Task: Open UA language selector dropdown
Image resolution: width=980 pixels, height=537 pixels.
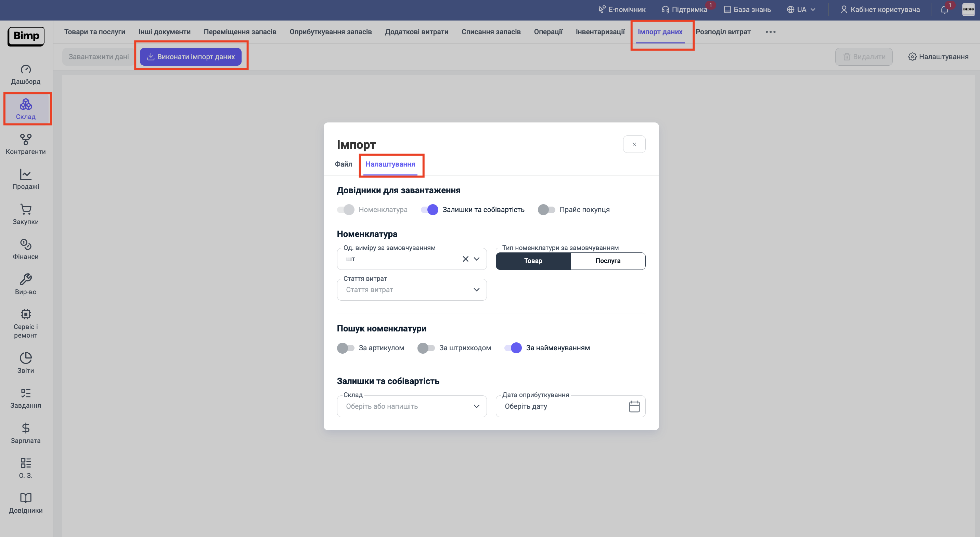Action: tap(801, 10)
